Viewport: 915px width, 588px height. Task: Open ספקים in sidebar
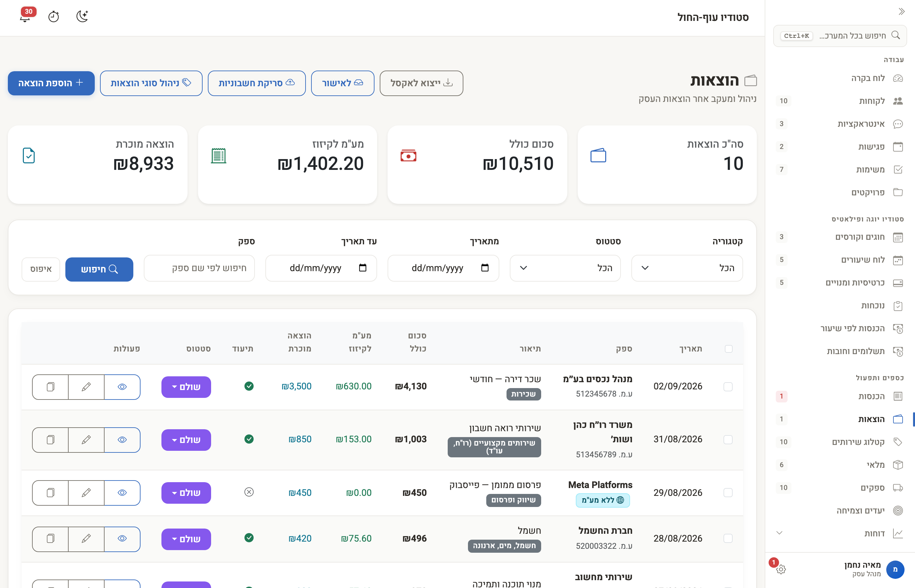840,488
